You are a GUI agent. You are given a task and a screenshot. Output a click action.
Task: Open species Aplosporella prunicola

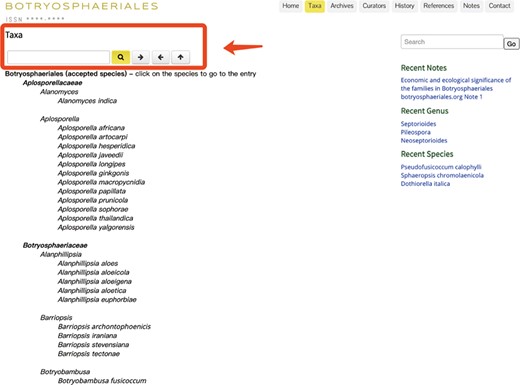click(93, 200)
